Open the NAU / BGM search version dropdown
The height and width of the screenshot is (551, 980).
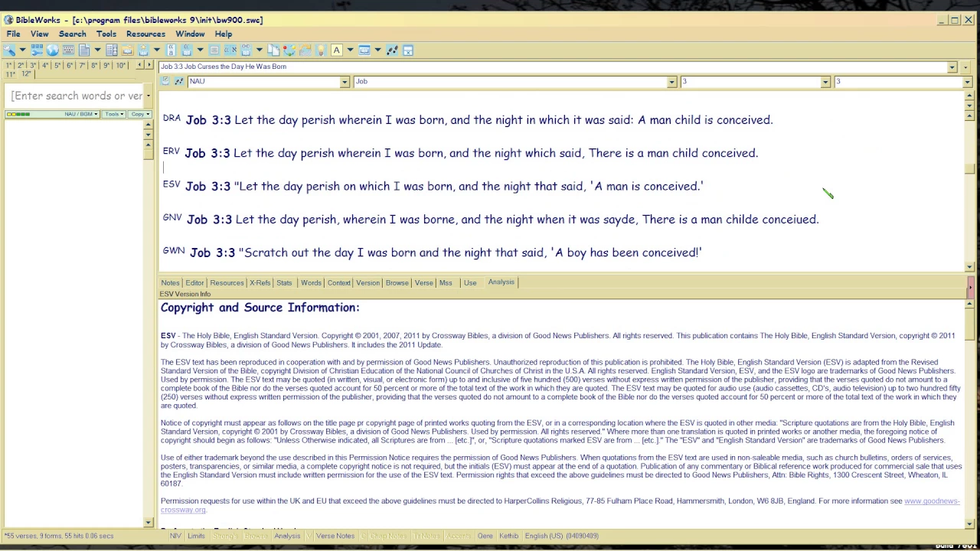(82, 114)
